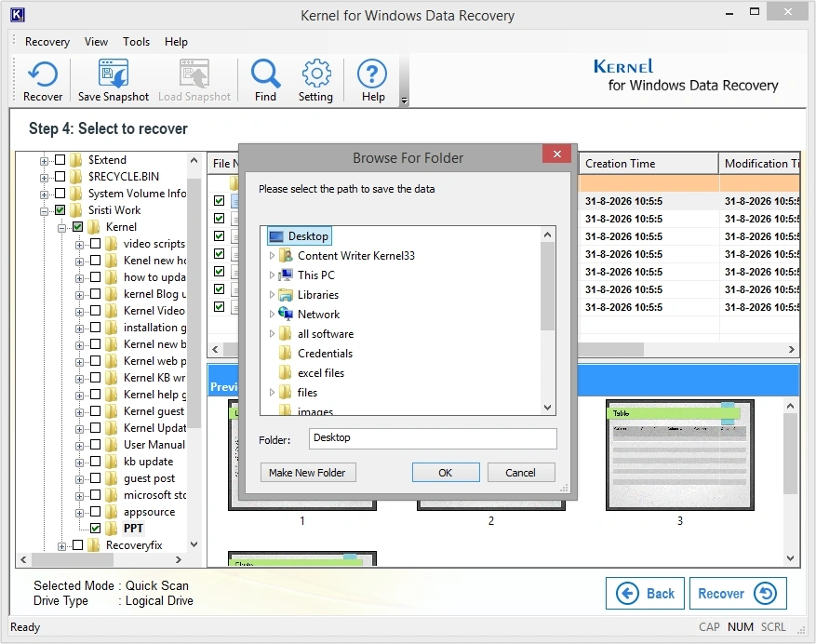Click the OK button in dialog
Viewport: 816px width, 644px height.
coord(446,473)
